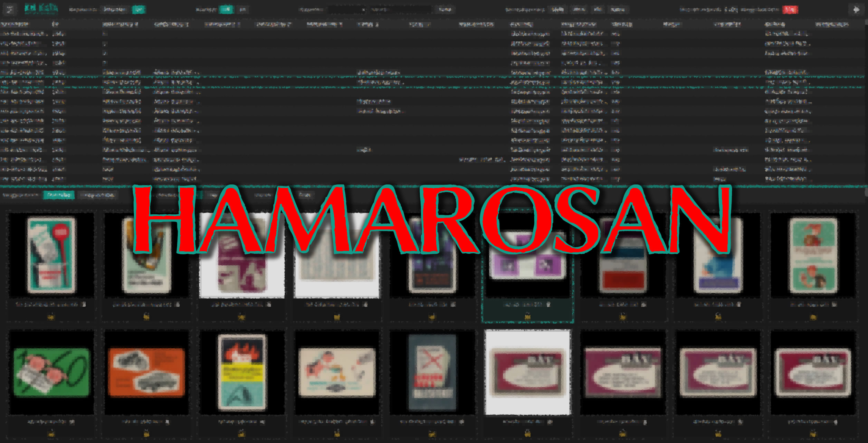
Task: Click the gold icon under the highlighted purple-squares card
Action: click(x=527, y=316)
